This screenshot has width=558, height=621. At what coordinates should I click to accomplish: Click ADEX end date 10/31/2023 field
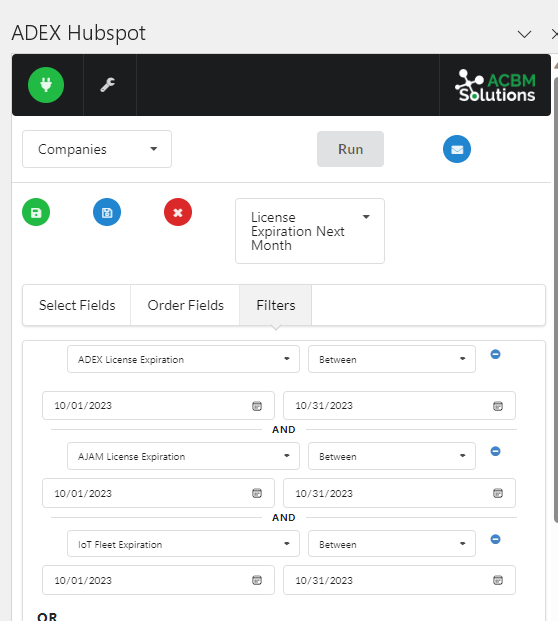(x=399, y=406)
